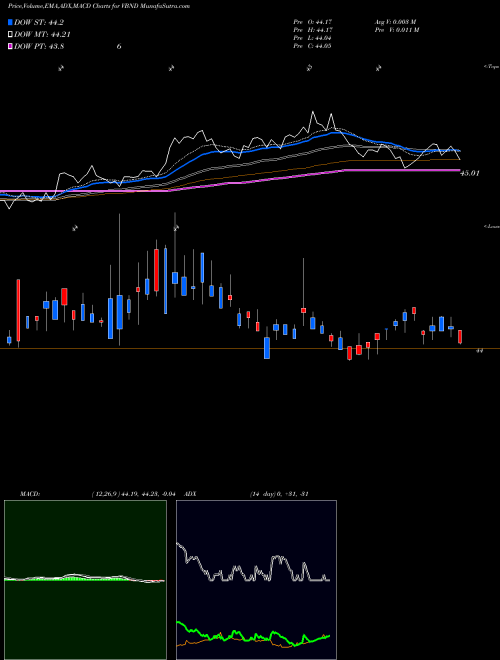The image size is (500, 660).
Task: Click the last red candlestick on the right
Action: (460, 337)
